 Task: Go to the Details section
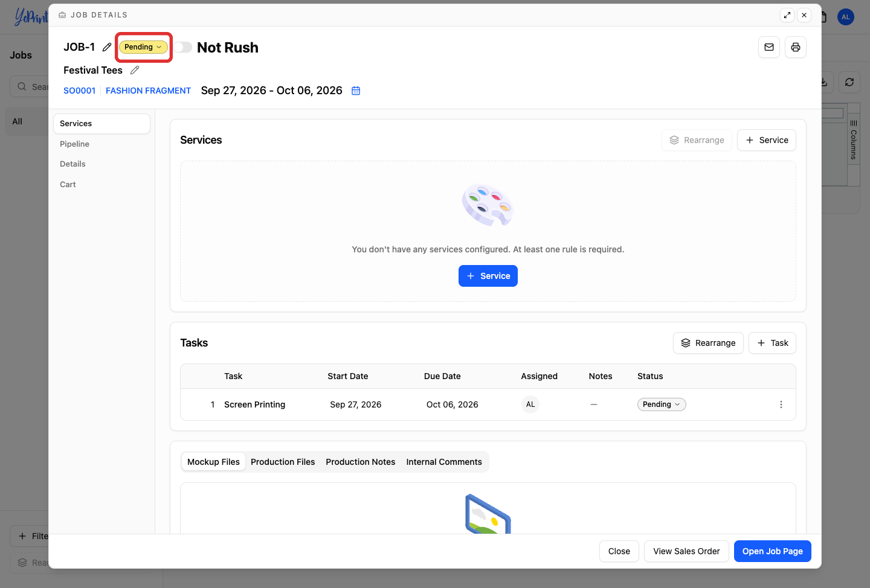click(101, 164)
